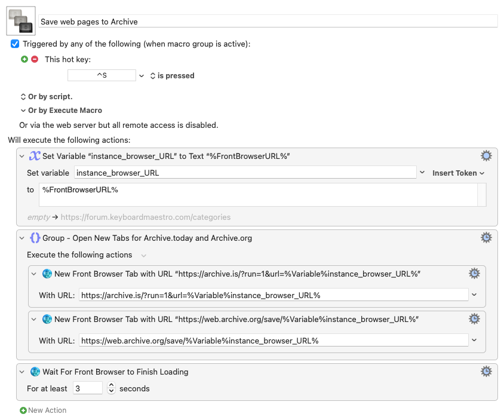Toggle the 'Triggered by any of the following' checkbox
The width and height of the screenshot is (504, 420).
[15, 44]
